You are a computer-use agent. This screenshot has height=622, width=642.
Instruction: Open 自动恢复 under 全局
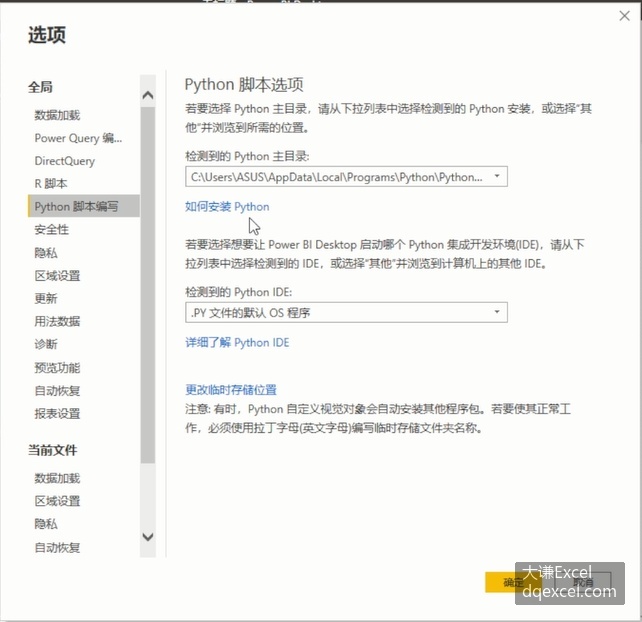click(57, 391)
